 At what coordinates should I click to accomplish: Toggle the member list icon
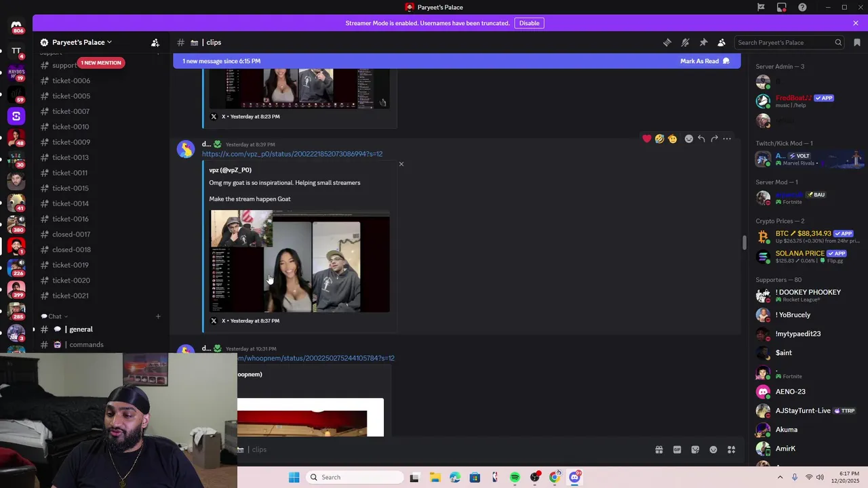[x=722, y=43]
